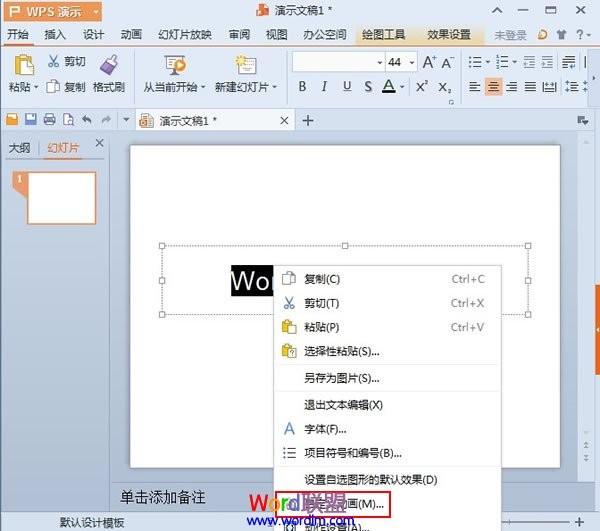Image resolution: width=600 pixels, height=531 pixels.
Task: Click line spacing icon
Action: (x=571, y=87)
